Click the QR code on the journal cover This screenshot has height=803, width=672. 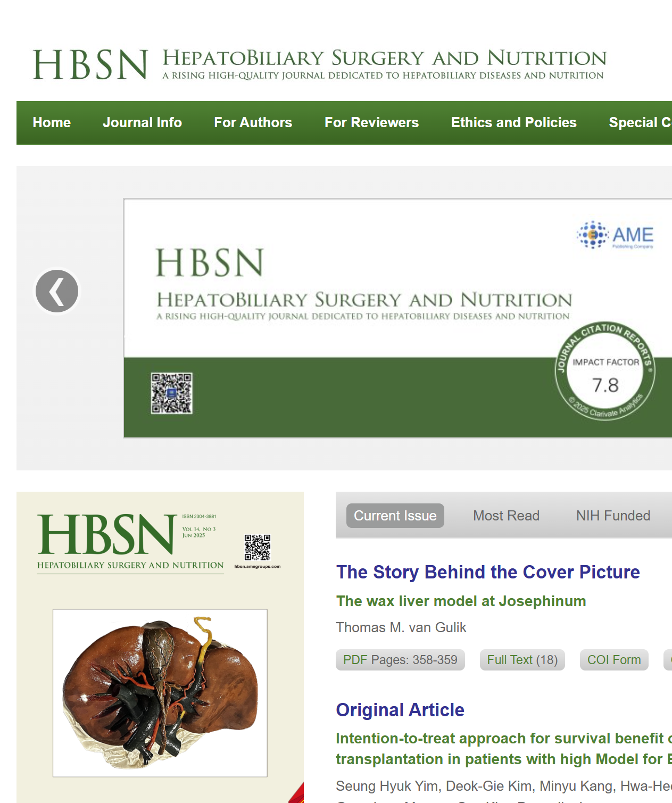click(x=258, y=548)
